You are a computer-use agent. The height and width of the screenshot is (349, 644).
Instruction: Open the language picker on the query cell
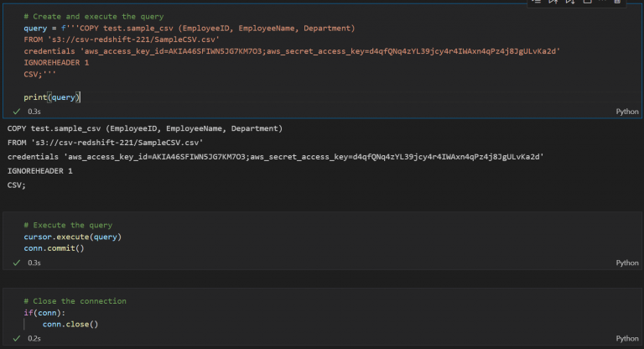click(x=626, y=111)
